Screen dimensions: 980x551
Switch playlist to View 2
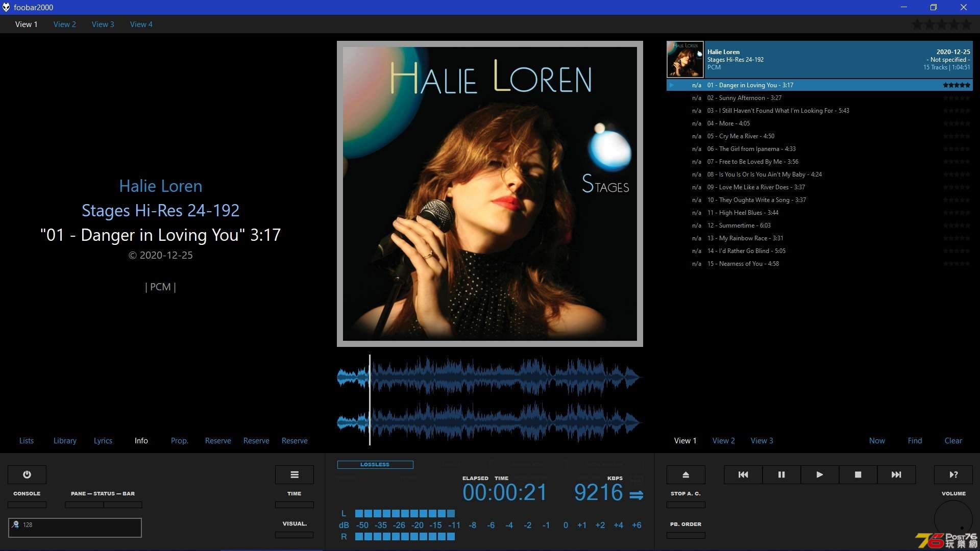click(724, 440)
